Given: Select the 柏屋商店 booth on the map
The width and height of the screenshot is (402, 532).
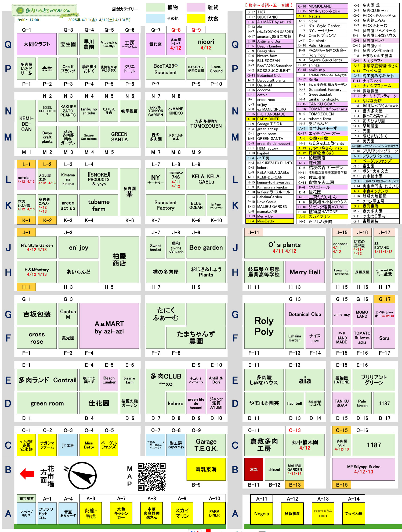Looking at the screenshot, I should click(x=119, y=260).
